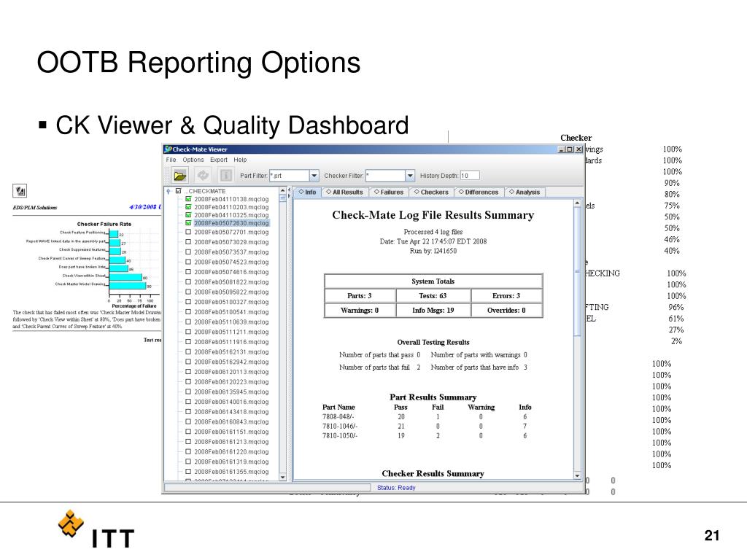Select the 2008Feb05072630.mqclog entry
This screenshot has width=747, height=560.
231,223
